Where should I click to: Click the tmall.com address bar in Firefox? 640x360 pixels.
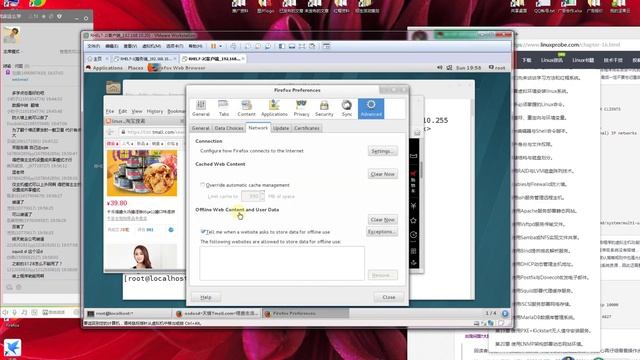[152, 132]
